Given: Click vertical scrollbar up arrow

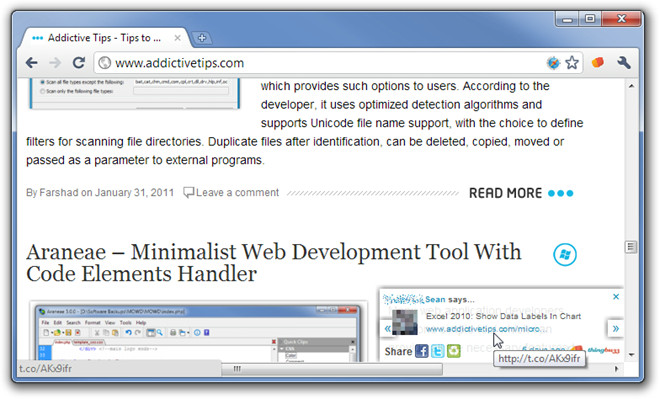Looking at the screenshot, I should tap(631, 86).
